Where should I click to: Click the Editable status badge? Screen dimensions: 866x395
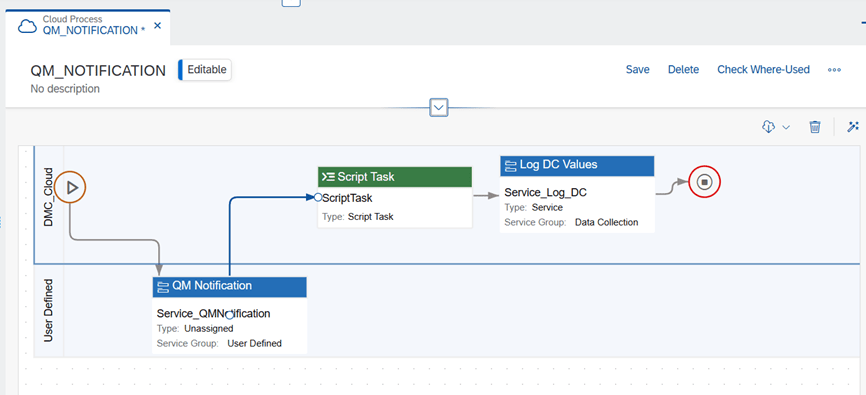pyautogui.click(x=205, y=70)
